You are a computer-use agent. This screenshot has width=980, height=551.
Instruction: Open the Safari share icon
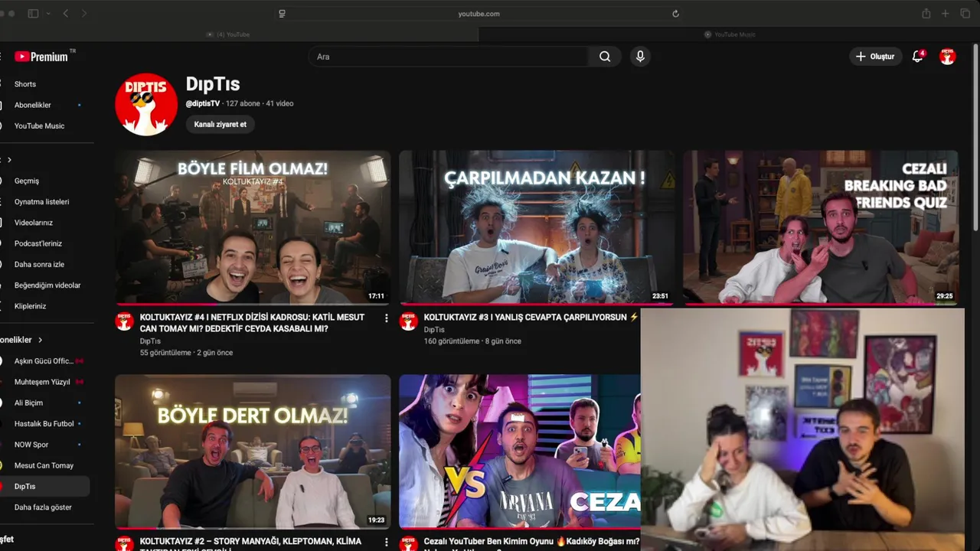click(x=926, y=14)
